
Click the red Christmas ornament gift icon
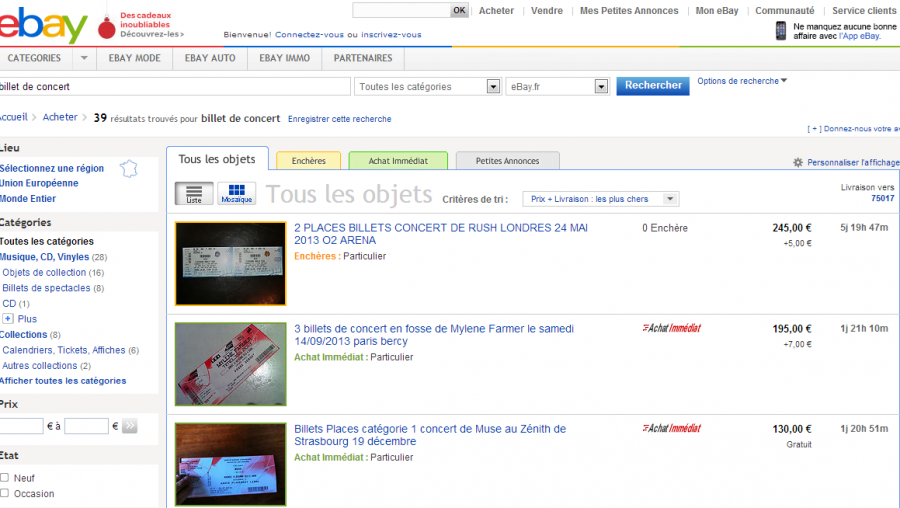tap(107, 26)
